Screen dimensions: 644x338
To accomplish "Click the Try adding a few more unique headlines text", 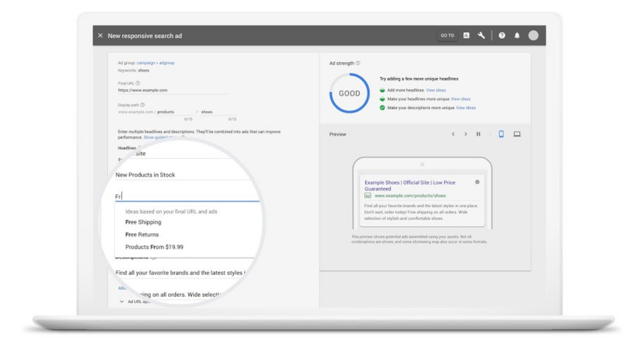I will pyautogui.click(x=419, y=79).
